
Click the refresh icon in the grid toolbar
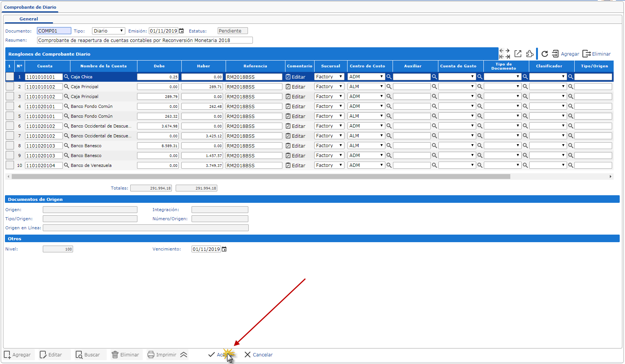tap(544, 54)
